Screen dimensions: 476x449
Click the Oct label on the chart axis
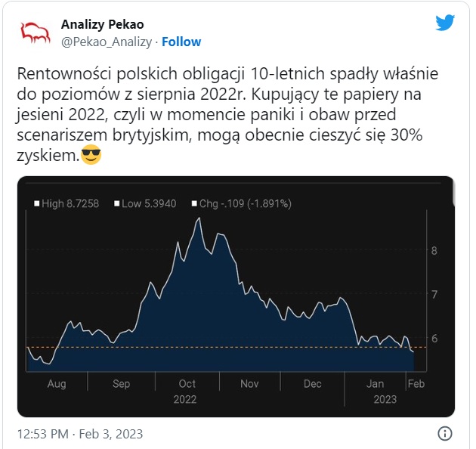click(187, 384)
